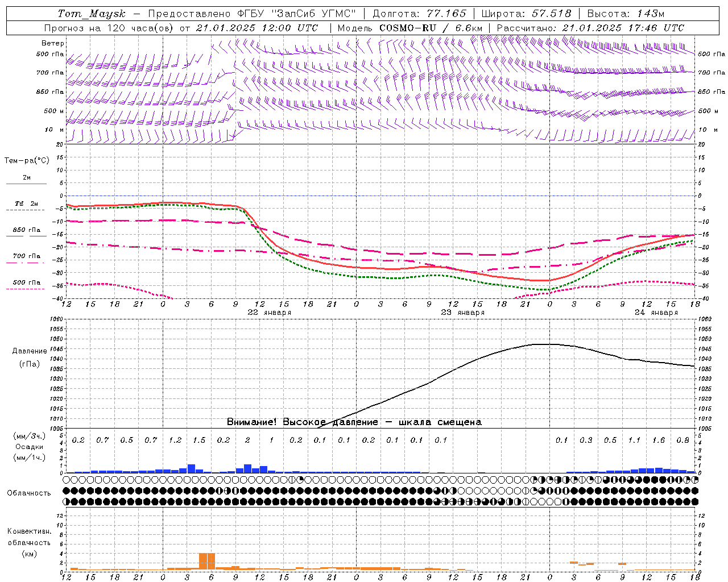Select the forecast start 21.01.2025 12:00 UTC
The image size is (728, 582).
tap(257, 28)
